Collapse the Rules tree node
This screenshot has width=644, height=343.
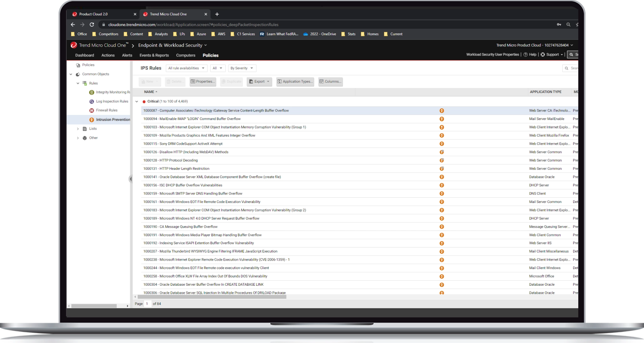coord(78,83)
